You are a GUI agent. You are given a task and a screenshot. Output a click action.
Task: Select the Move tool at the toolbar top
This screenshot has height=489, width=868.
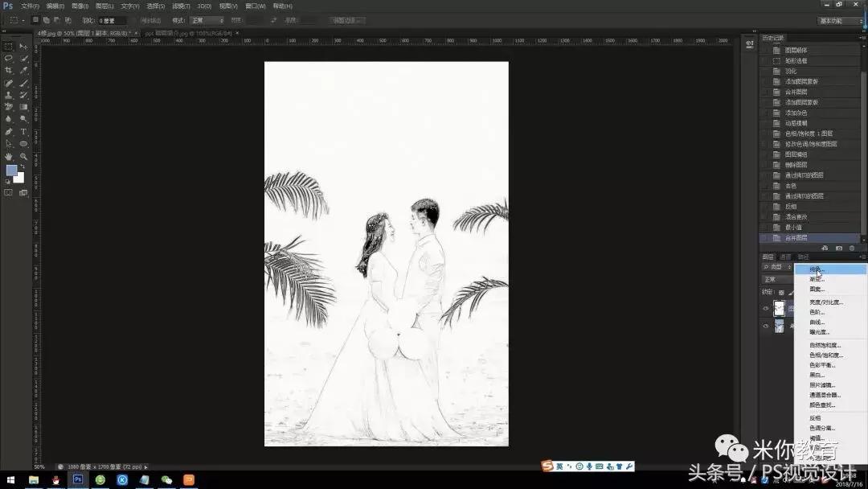pyautogui.click(x=23, y=44)
